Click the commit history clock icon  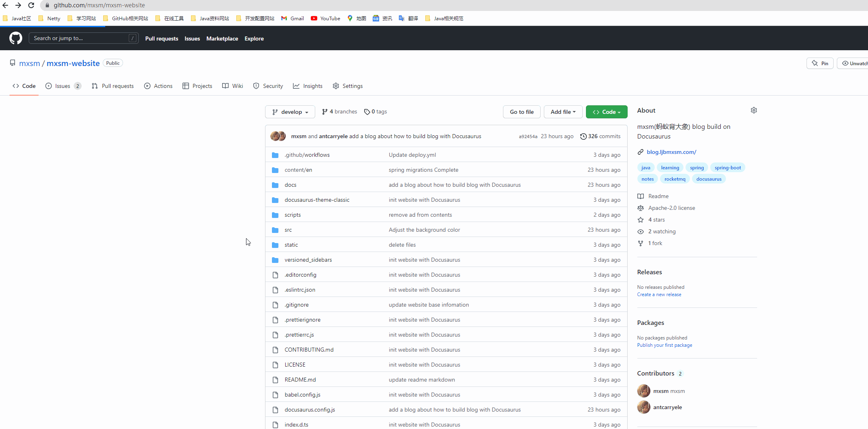coord(583,136)
